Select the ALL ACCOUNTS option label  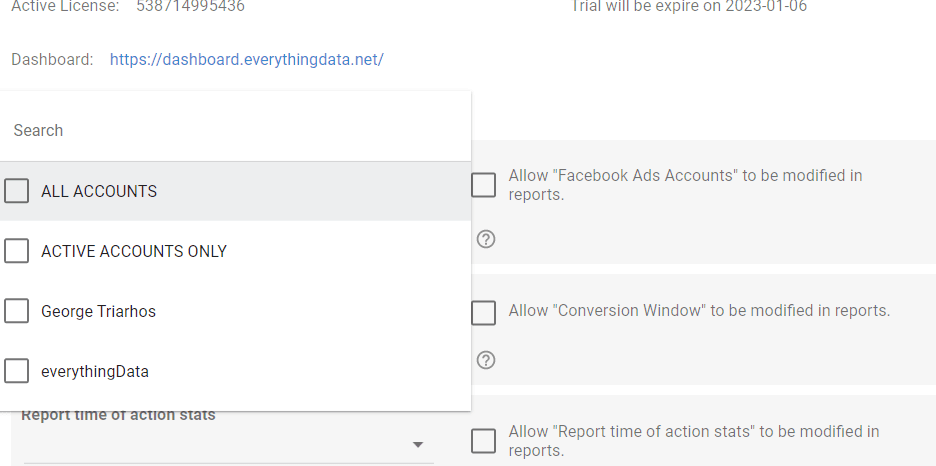[x=99, y=191]
